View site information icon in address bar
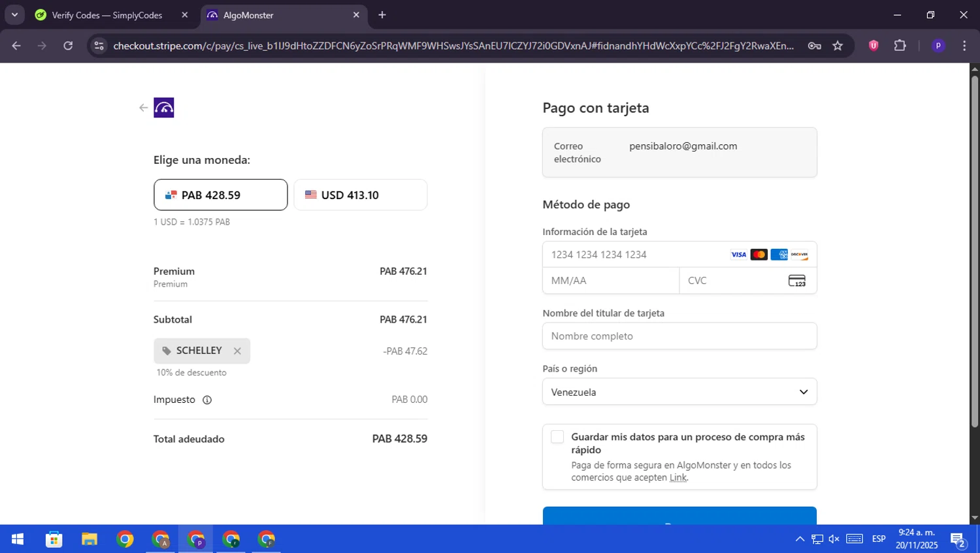This screenshot has width=980, height=553. (x=99, y=46)
